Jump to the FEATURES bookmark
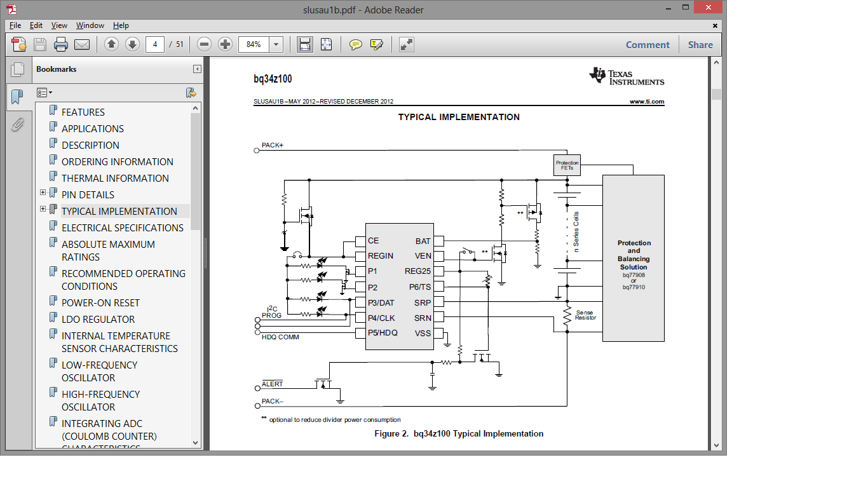This screenshot has height=488, width=868. point(83,112)
